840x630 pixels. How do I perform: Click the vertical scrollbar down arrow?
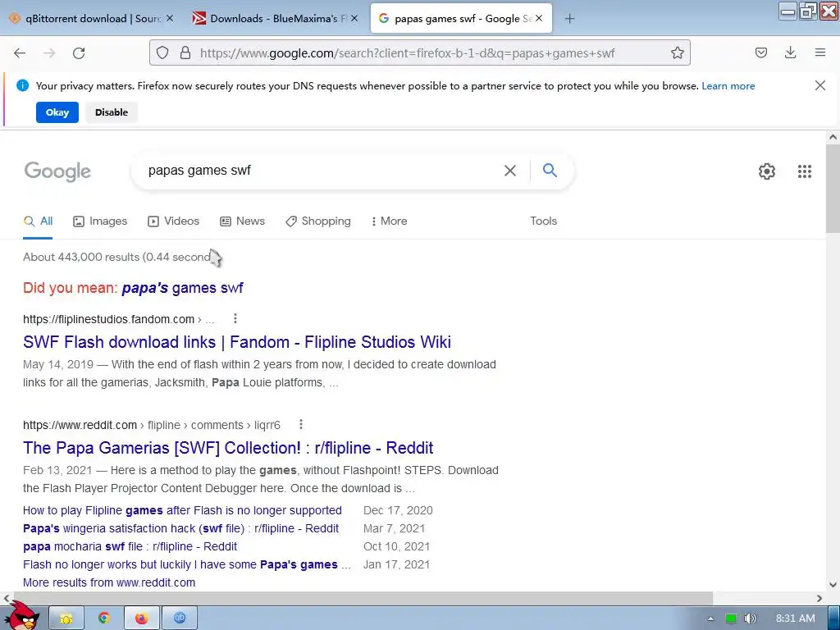833,584
